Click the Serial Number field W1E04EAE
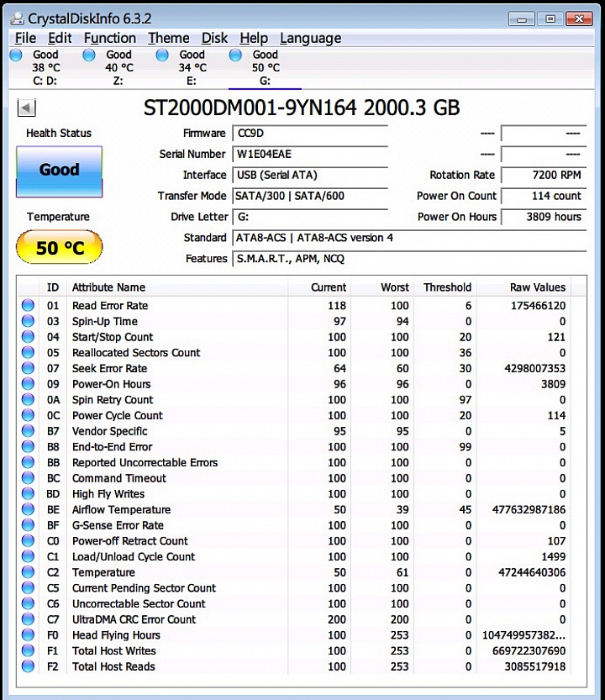 (x=310, y=155)
